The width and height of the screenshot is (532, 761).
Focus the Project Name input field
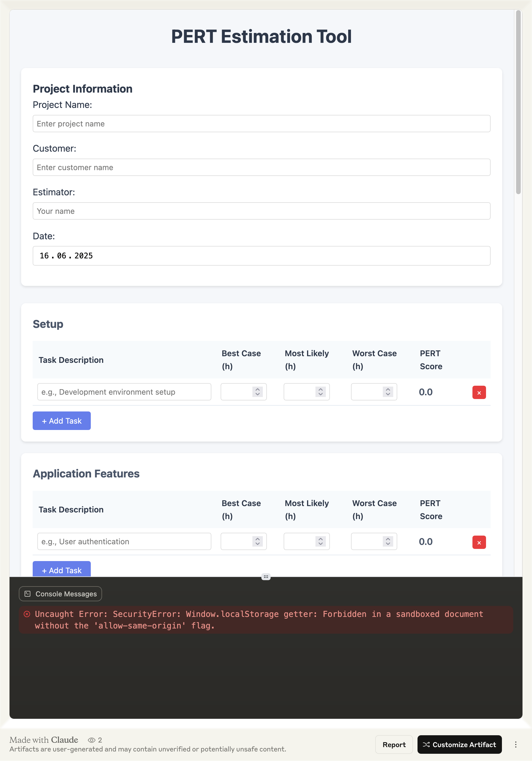tap(261, 124)
